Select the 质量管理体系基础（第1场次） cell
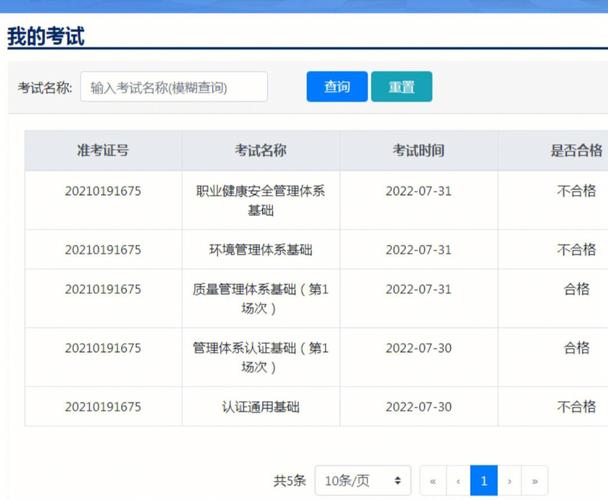This screenshot has width=608, height=500. (x=261, y=299)
